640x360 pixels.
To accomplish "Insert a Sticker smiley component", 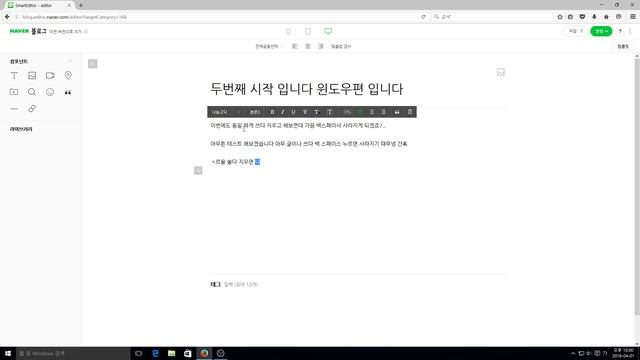I will [50, 92].
